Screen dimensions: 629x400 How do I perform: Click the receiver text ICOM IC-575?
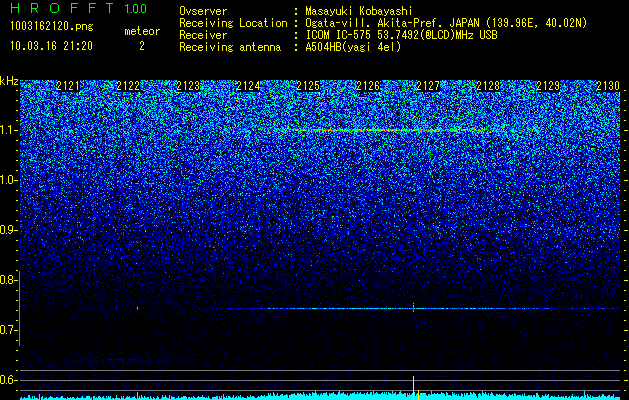point(339,35)
